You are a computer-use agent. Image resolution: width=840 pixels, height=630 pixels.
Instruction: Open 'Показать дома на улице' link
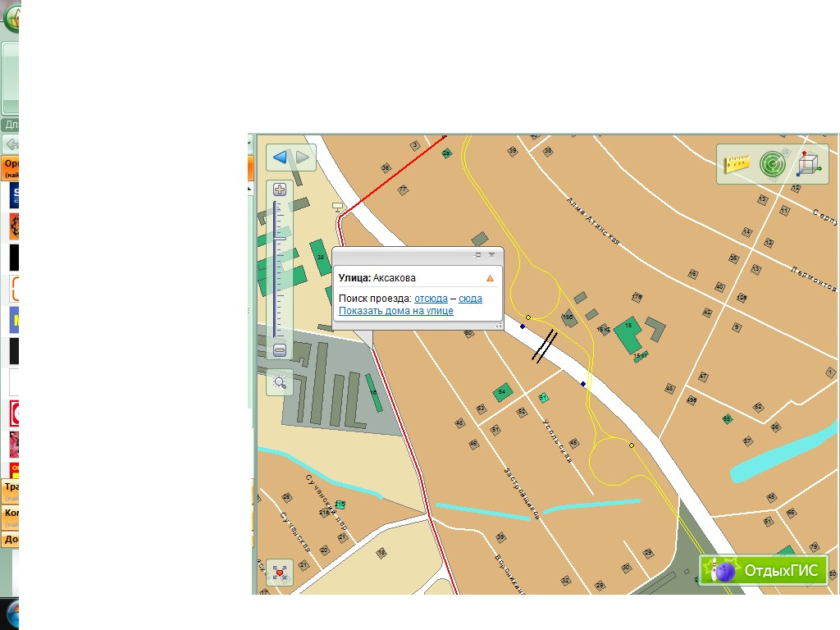396,311
